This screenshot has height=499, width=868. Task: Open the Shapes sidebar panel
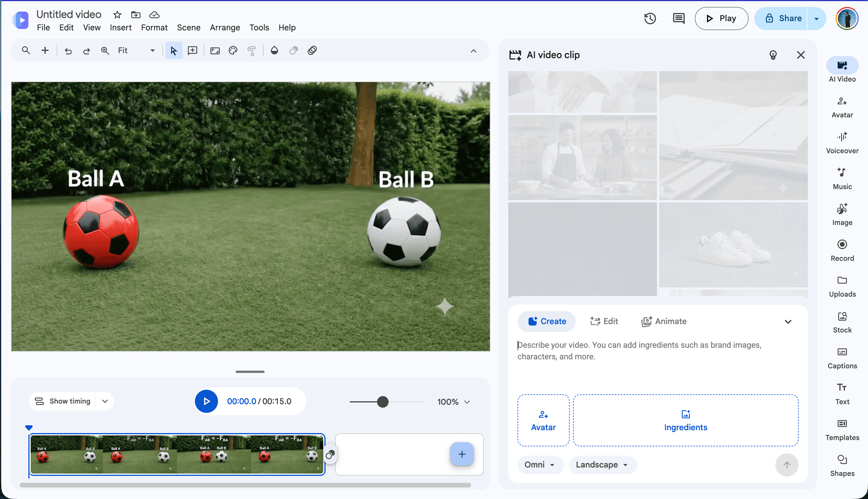pyautogui.click(x=842, y=466)
